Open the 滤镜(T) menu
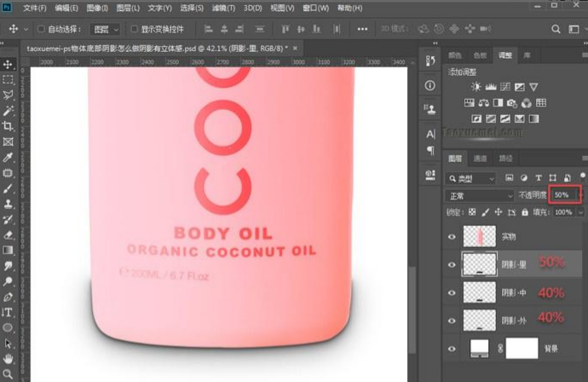Screen dimensions: 588x382 223,8
